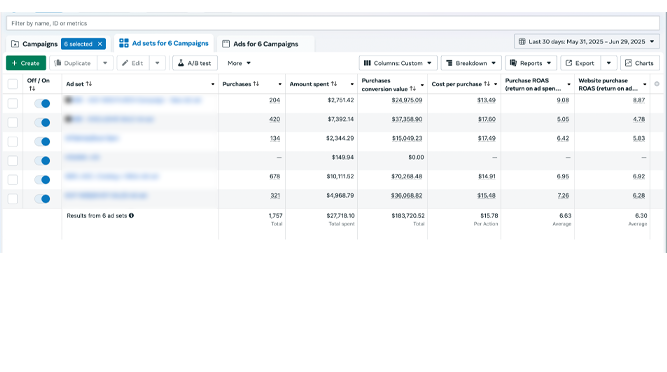Open the Breakdown dropdown
This screenshot has height=372, width=667.
pos(471,63)
